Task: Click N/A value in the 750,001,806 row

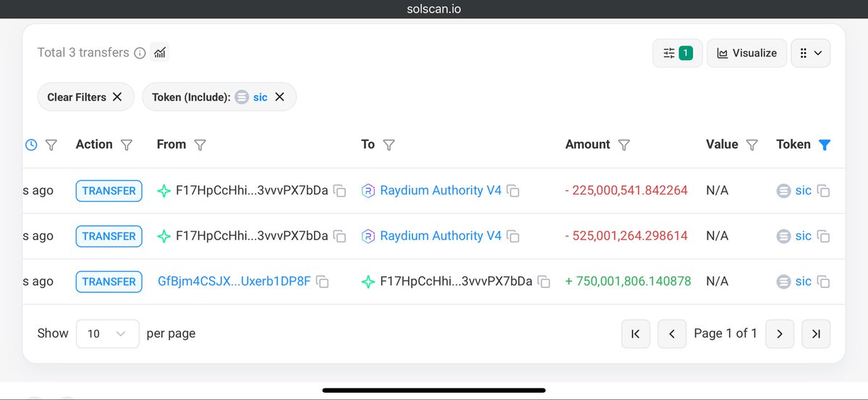Action: (718, 281)
